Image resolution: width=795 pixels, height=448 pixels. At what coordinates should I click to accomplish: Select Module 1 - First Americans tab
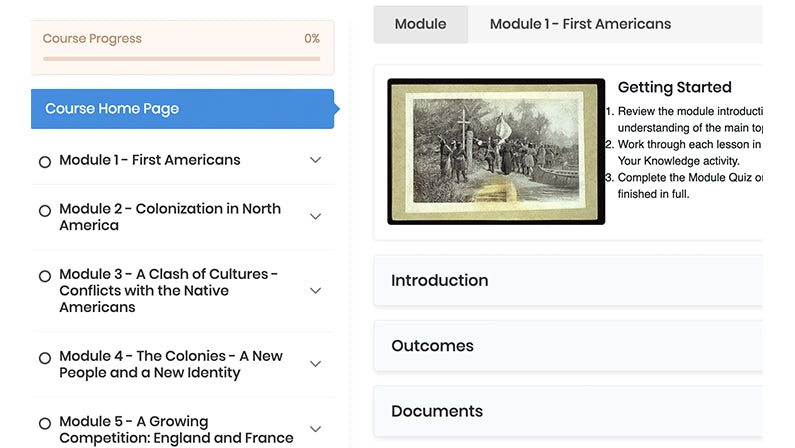(580, 24)
